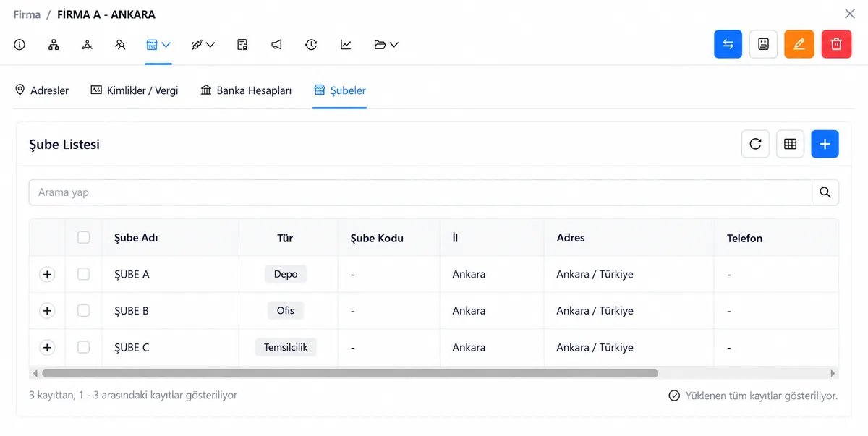Open the table grid column settings
Screen dimensions: 868x436
click(x=790, y=144)
